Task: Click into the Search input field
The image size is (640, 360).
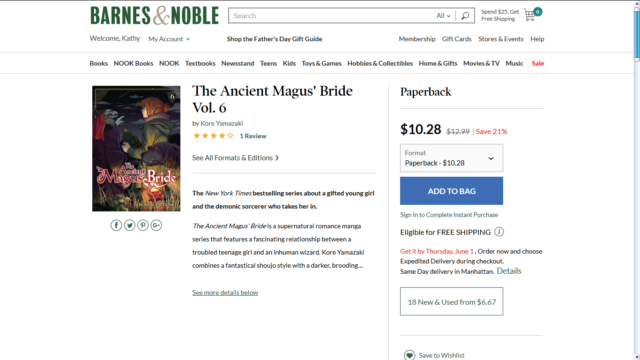Action: 333,16
